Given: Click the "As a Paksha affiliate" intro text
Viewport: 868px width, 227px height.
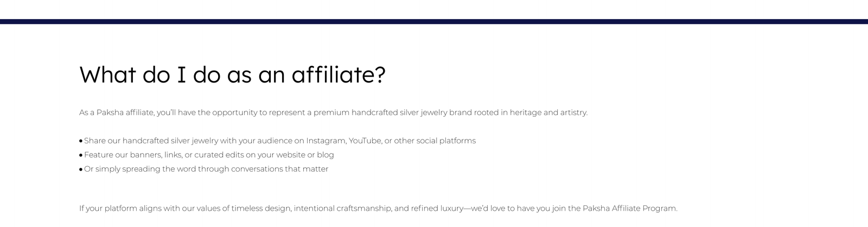Looking at the screenshot, I should pos(117,112).
